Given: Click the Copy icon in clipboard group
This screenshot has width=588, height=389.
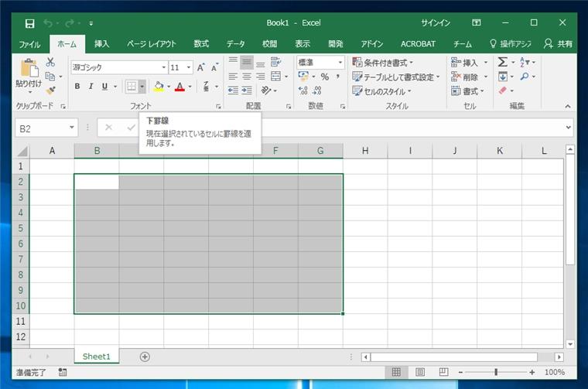Looking at the screenshot, I should point(50,77).
